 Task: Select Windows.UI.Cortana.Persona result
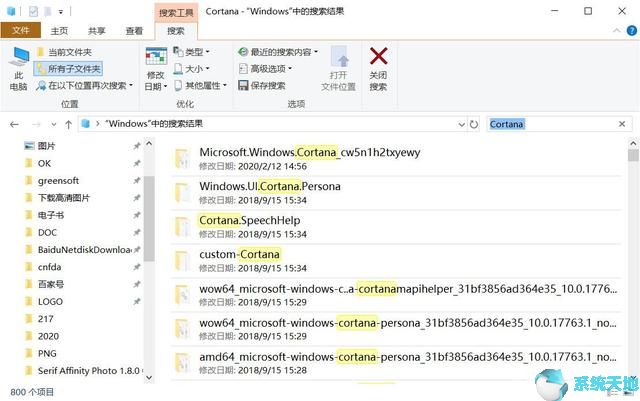click(x=396, y=193)
